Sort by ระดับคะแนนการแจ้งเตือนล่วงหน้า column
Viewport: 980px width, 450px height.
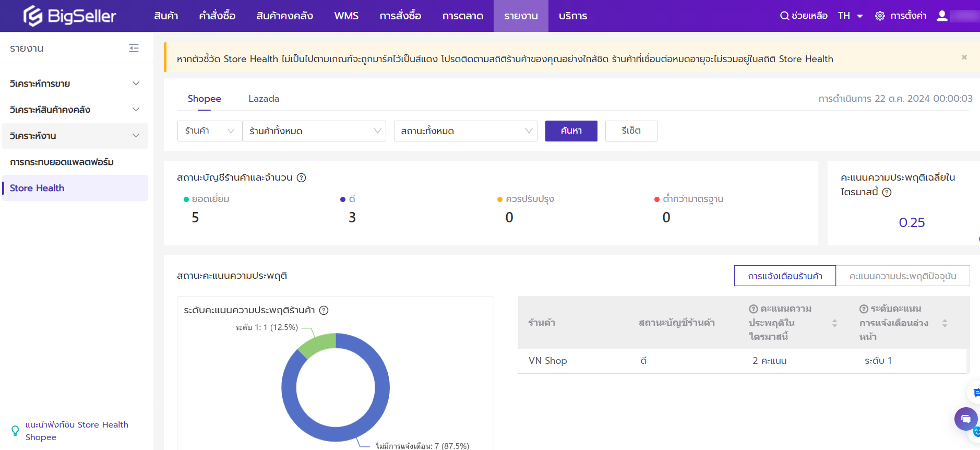coord(945,323)
